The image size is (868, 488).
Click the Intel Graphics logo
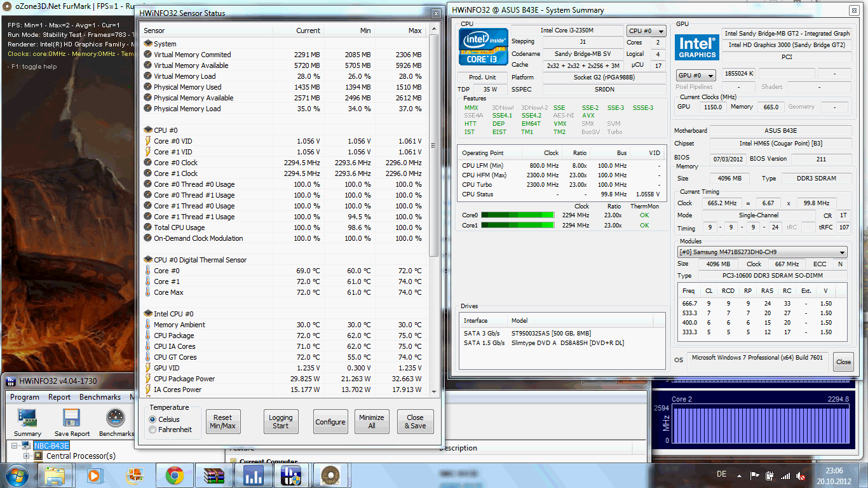pyautogui.click(x=697, y=48)
